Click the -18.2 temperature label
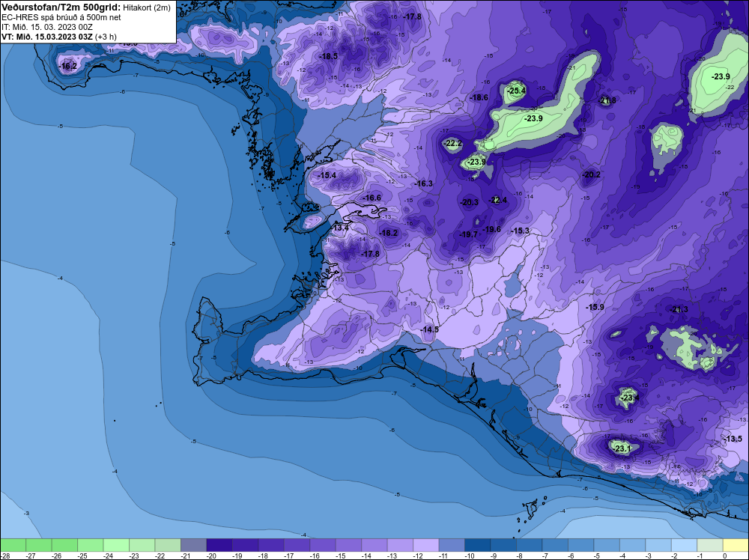 [388, 233]
